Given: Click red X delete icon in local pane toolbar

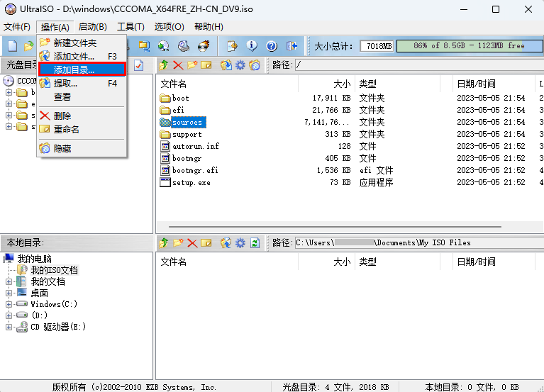Looking at the screenshot, I should pos(192,242).
